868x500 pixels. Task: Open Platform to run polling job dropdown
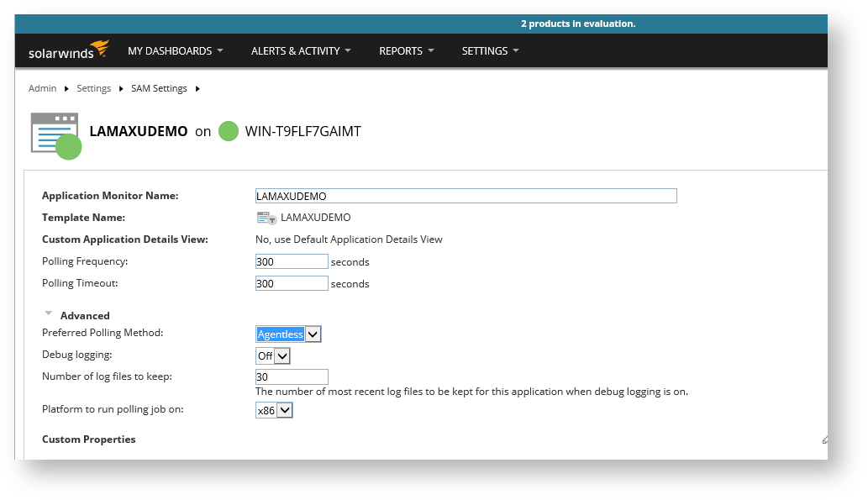(274, 411)
